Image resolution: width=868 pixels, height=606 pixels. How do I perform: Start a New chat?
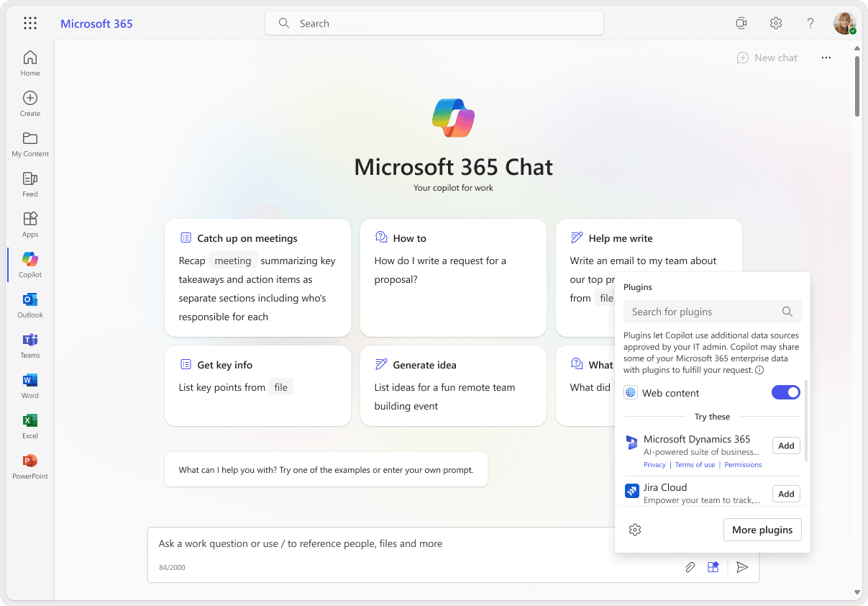(x=767, y=58)
